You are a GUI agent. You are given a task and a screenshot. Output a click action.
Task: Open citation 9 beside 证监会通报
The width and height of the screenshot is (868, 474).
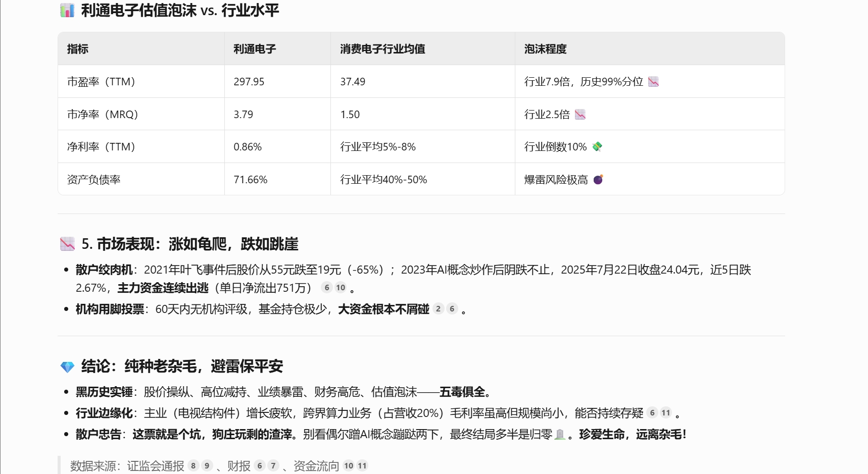(x=207, y=466)
